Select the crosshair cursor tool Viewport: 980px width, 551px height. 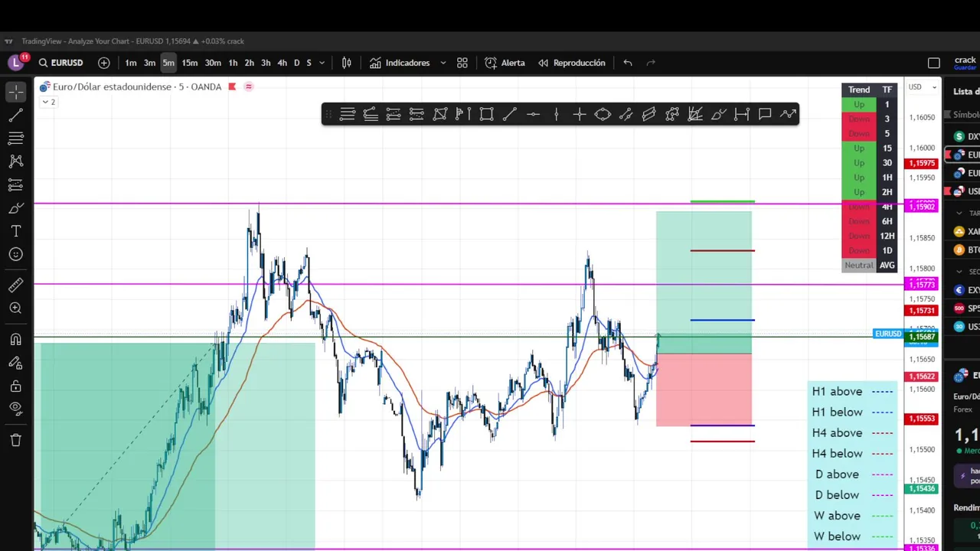[16, 93]
